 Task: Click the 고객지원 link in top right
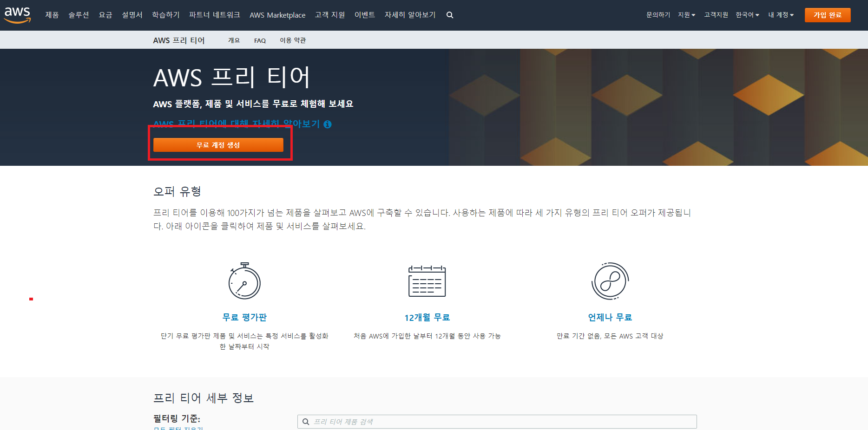tap(716, 15)
